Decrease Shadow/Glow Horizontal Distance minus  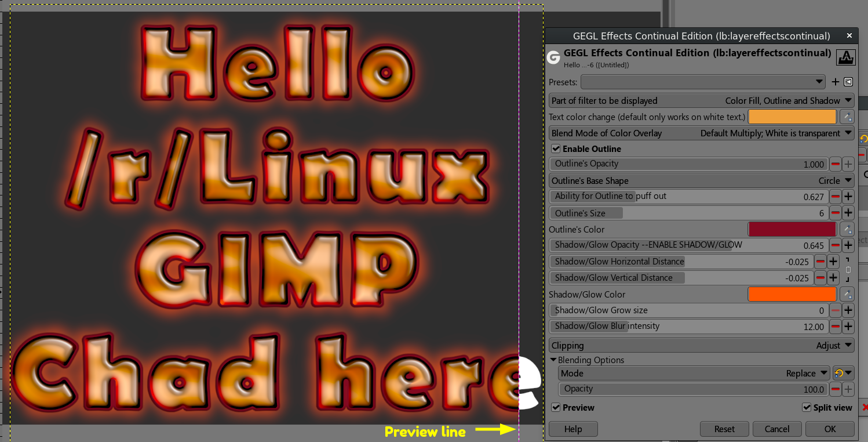point(820,262)
